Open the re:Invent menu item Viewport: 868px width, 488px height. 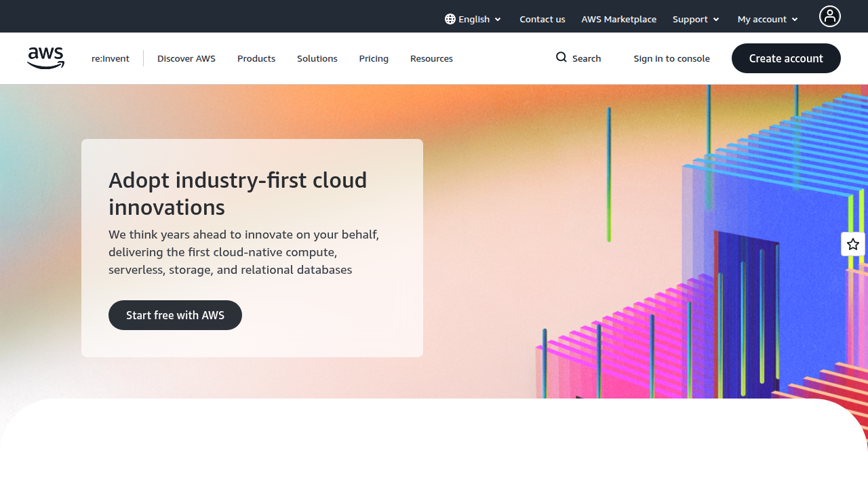(111, 58)
